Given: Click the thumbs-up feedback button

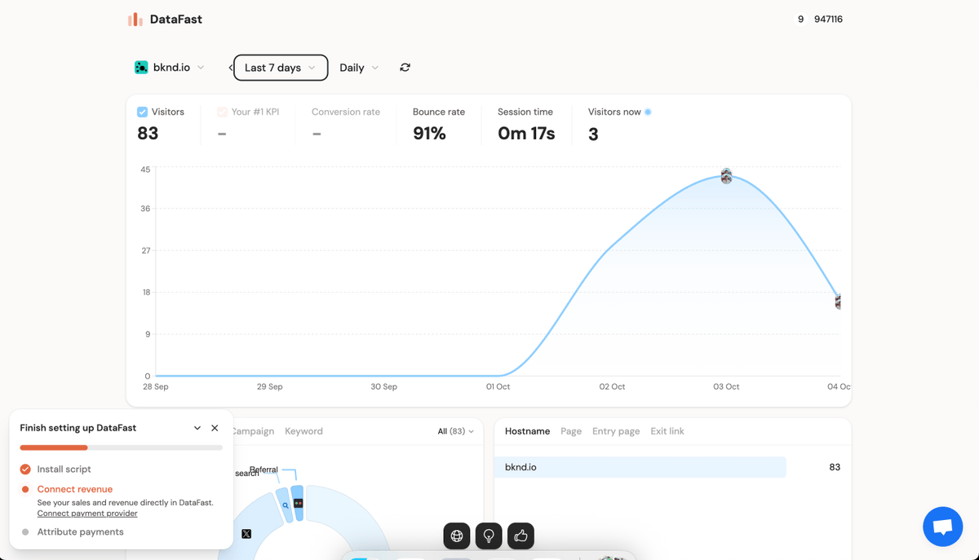Looking at the screenshot, I should tap(521, 536).
